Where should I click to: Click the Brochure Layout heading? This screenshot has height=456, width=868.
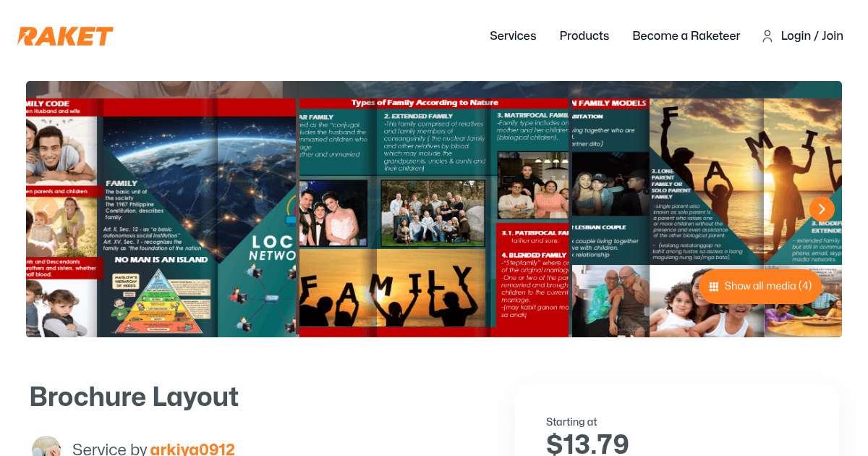pos(134,397)
